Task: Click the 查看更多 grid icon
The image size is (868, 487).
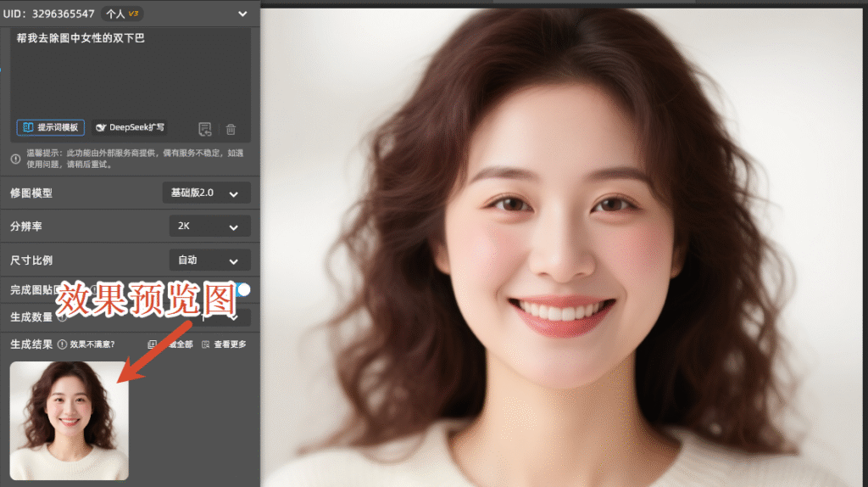Action: (x=206, y=344)
